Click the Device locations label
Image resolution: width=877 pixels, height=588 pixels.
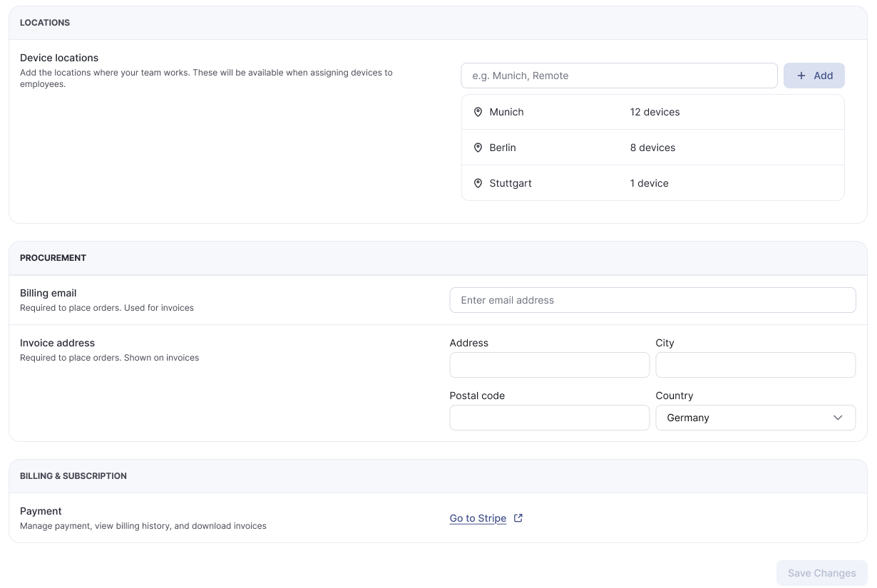pyautogui.click(x=59, y=58)
